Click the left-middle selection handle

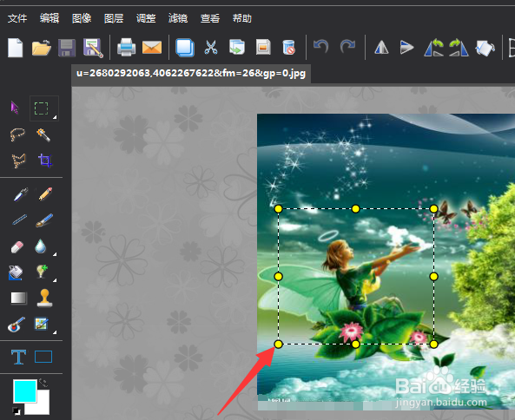click(x=278, y=277)
